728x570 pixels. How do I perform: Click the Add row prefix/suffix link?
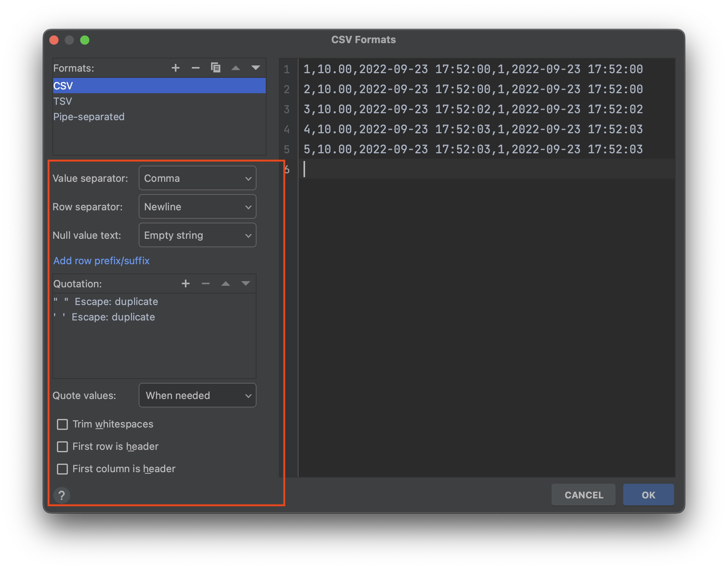pyautogui.click(x=101, y=261)
